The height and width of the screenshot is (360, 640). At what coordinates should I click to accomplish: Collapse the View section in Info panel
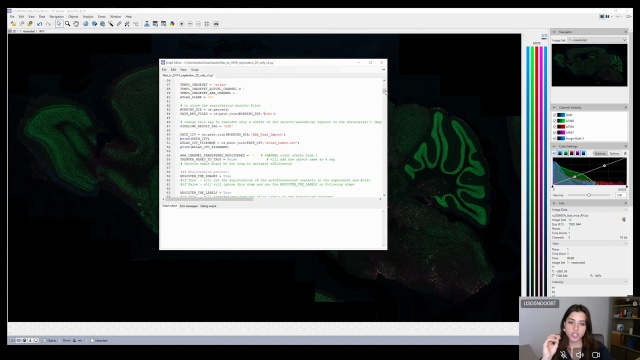(626, 244)
